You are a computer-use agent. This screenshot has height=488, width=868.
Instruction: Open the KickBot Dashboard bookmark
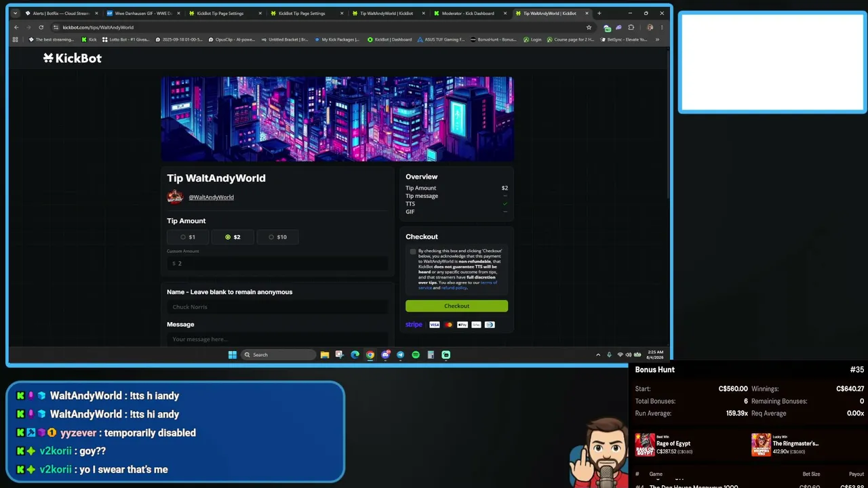pos(390,39)
